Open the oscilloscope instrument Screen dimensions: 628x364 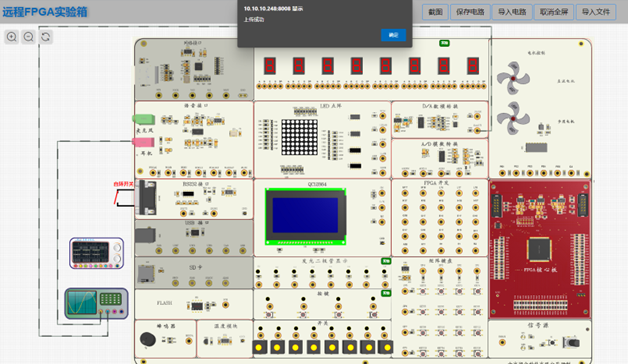click(97, 304)
